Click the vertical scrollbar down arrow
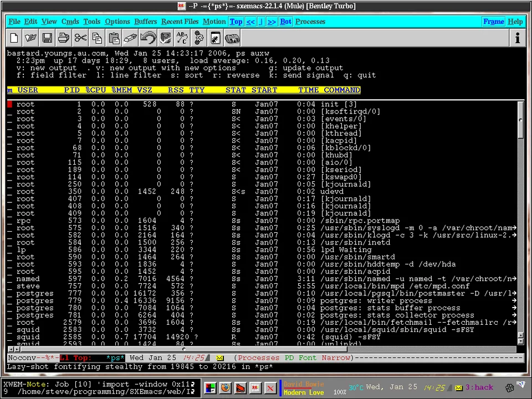 (x=521, y=342)
